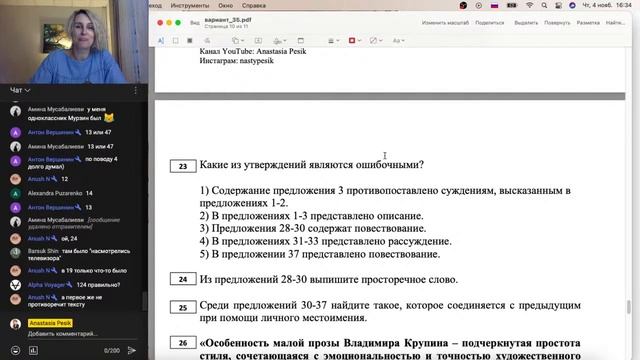Image resolution: width=640 pixels, height=360 pixels.
Task: Open the Aa text style dropdown
Action: click(398, 40)
